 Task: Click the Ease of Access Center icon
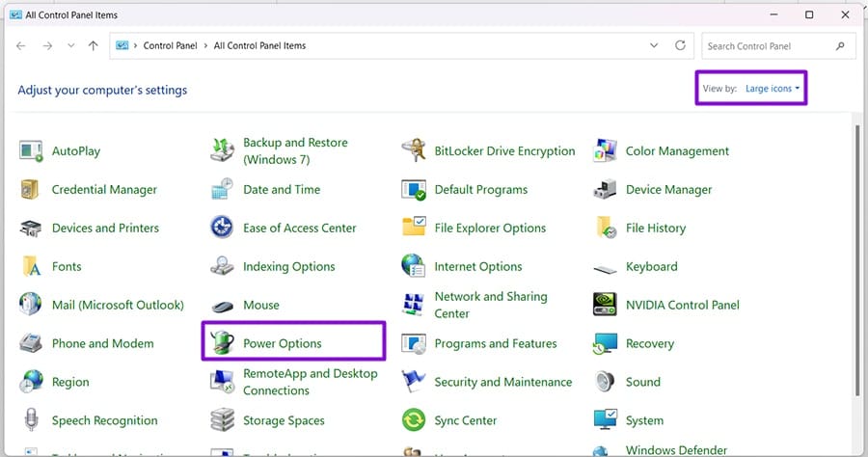tap(222, 228)
